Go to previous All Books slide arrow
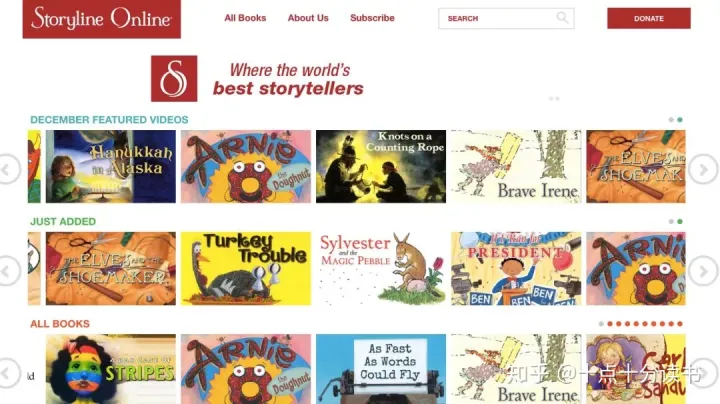720x404 pixels. pyautogui.click(x=8, y=373)
